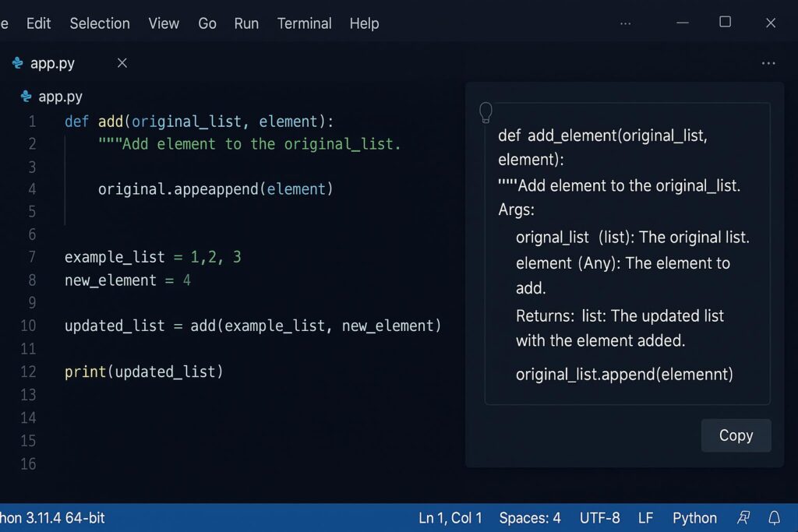Click line number 10 in the gutter
Screen dimensions: 798x532
coord(28,326)
